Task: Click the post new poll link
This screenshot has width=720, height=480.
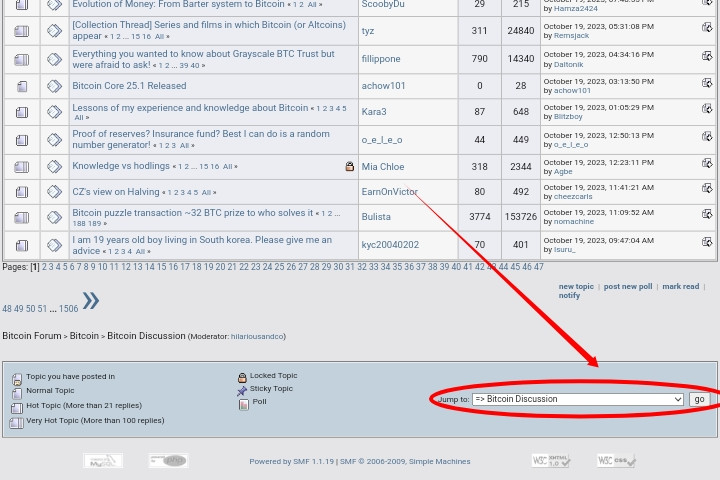Action: [x=628, y=286]
